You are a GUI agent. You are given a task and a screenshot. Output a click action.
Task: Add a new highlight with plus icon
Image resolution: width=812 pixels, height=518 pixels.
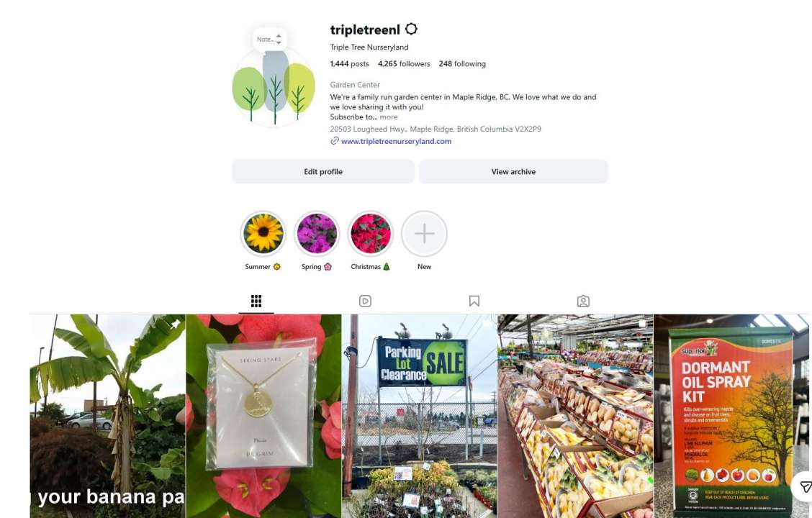pos(424,234)
